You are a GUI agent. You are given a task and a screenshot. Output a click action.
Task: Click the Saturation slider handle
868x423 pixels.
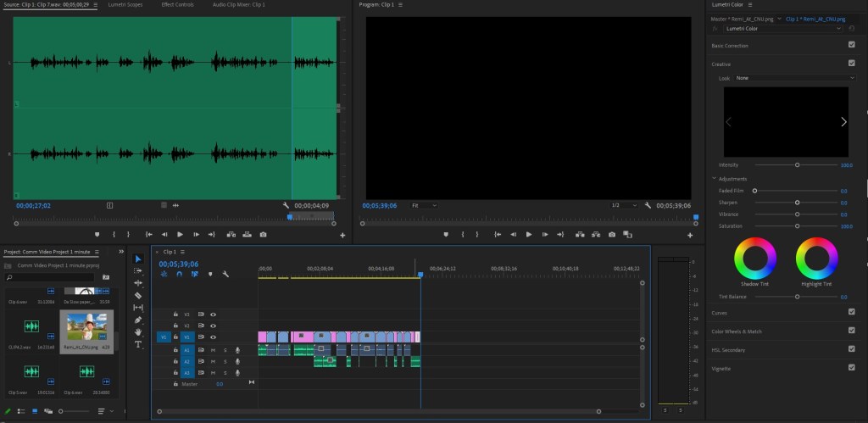click(797, 226)
